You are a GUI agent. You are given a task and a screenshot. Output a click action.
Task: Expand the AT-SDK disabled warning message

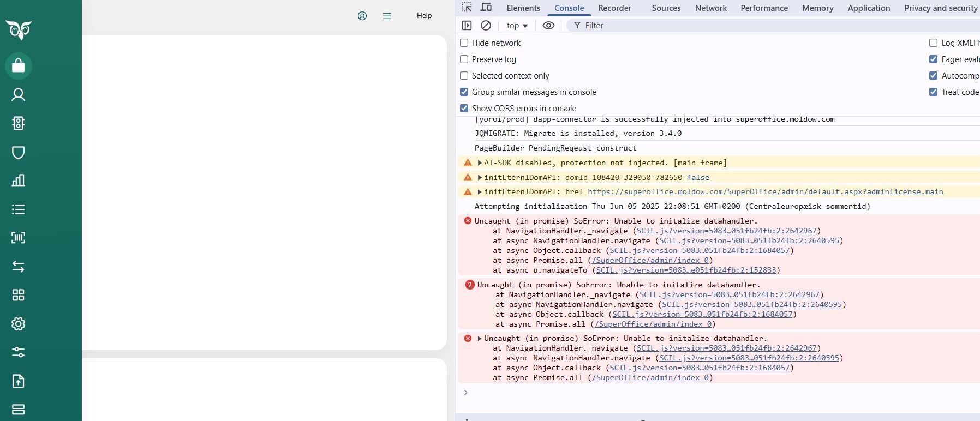[480, 163]
